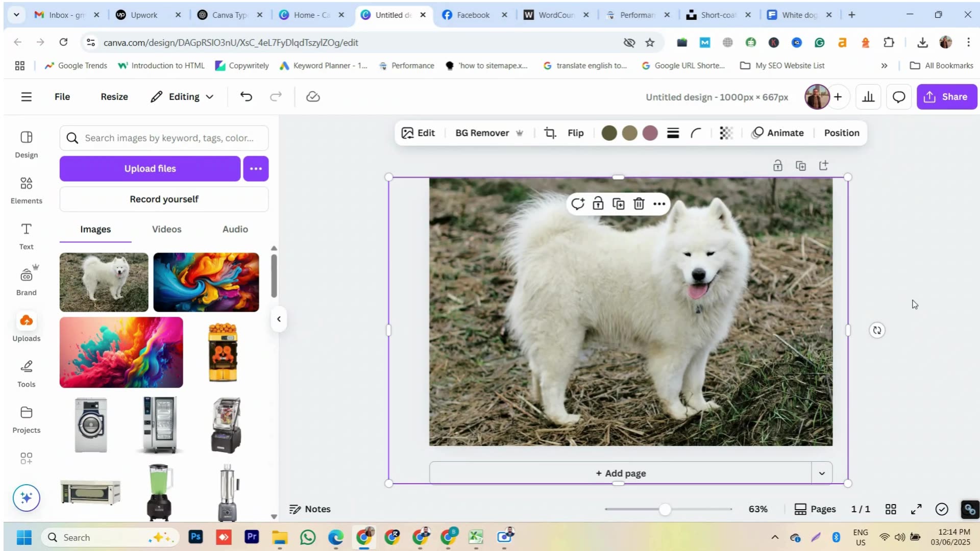Collapse the side panel with the arrow handle
The width and height of the screenshot is (980, 551).
tap(279, 319)
